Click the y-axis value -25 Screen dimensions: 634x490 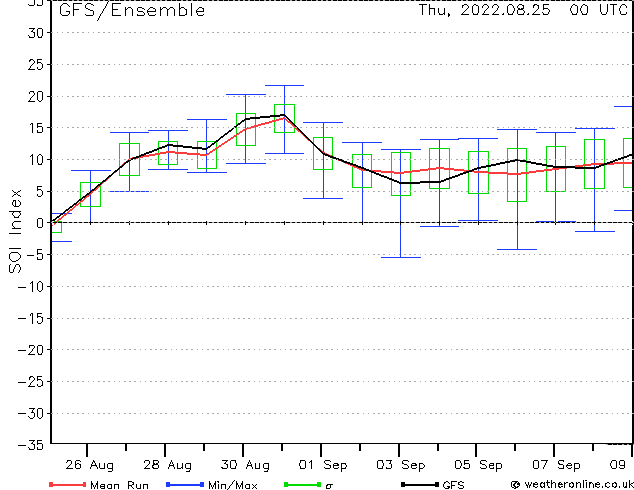point(31,382)
